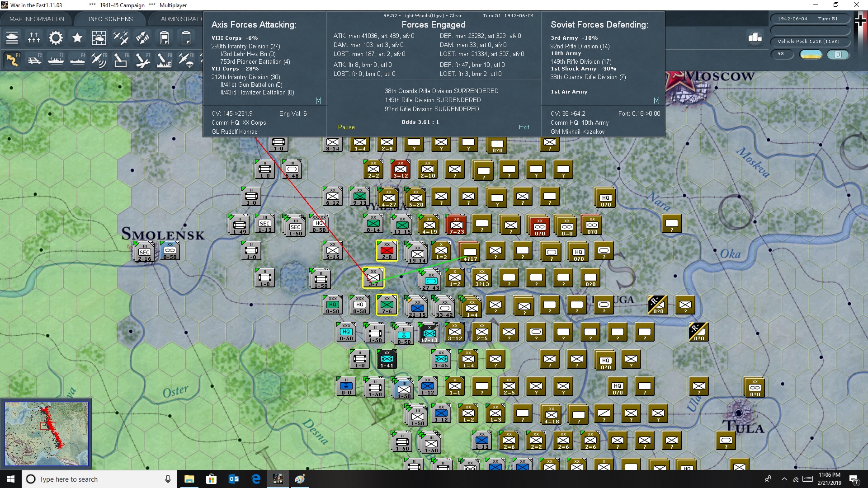Screen dimensions: 868x488
Task: Click 149th Rifle Division (17) entry
Action: click(x=581, y=61)
